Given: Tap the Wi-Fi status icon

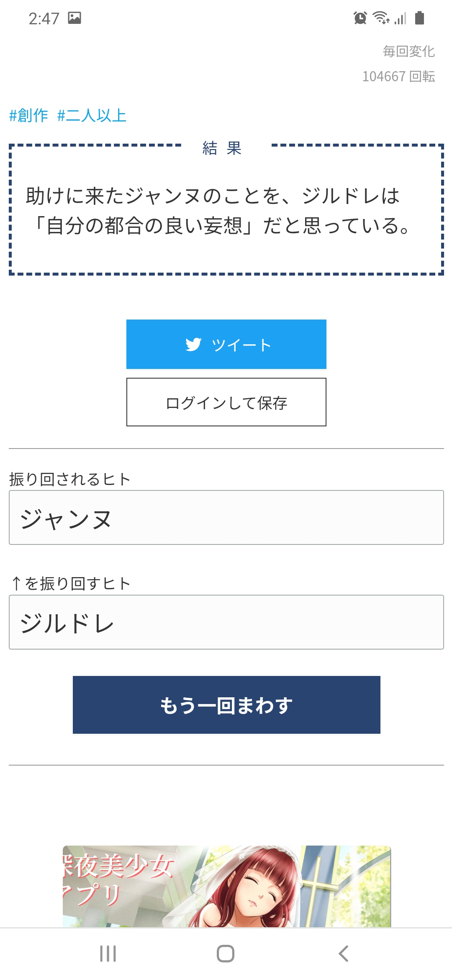Looking at the screenshot, I should click(x=381, y=18).
